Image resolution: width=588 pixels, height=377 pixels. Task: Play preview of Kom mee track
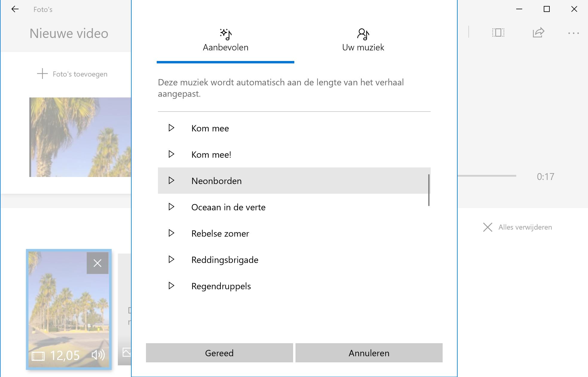pos(171,128)
